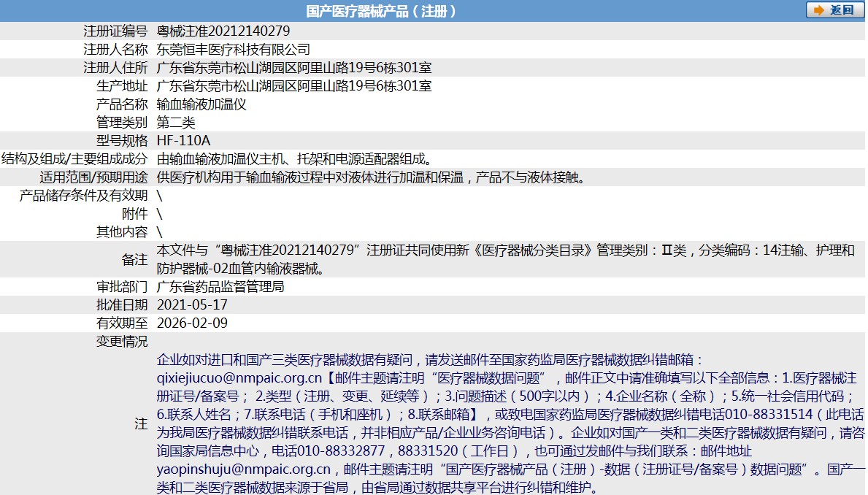Click the email yaopinshuju@nmpaic.org.cn
Viewport: 868px width, 495px height.
(x=244, y=469)
